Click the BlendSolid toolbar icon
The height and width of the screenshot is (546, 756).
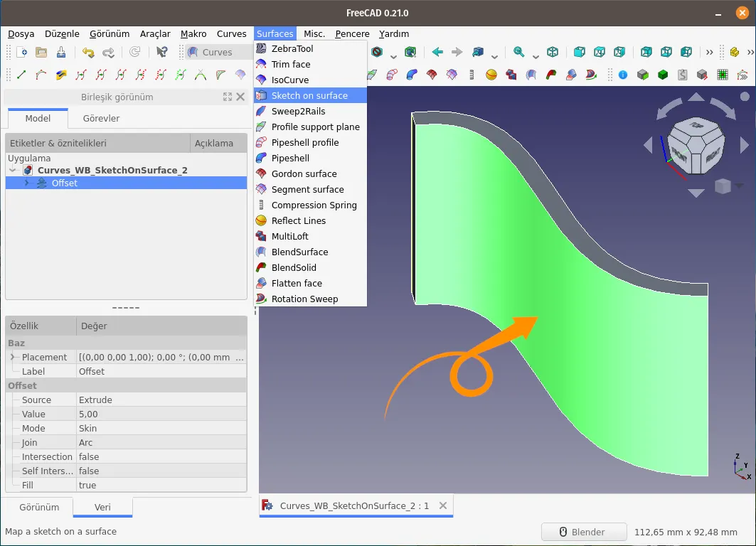tap(551, 75)
